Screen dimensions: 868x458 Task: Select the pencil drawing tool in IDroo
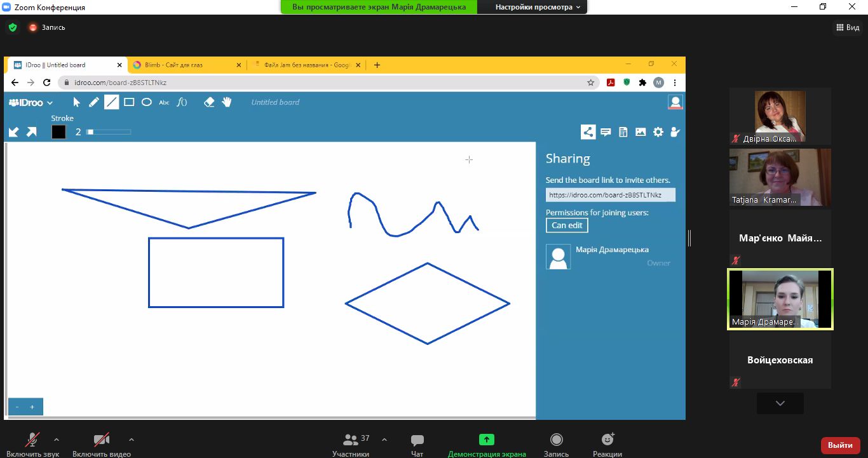point(93,102)
